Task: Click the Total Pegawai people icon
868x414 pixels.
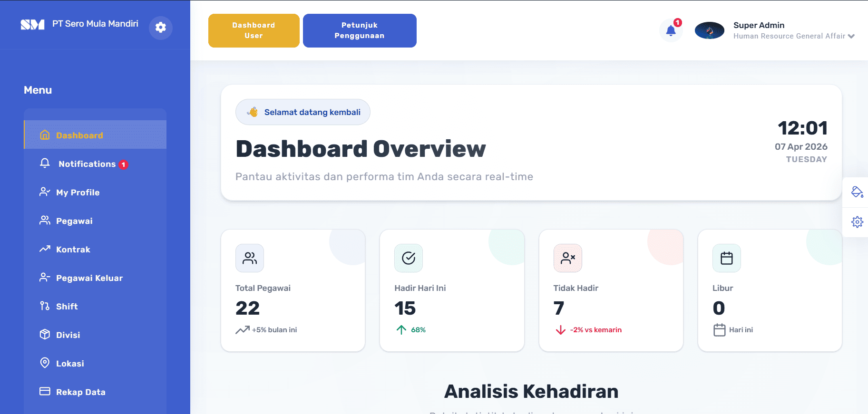Action: (x=250, y=258)
